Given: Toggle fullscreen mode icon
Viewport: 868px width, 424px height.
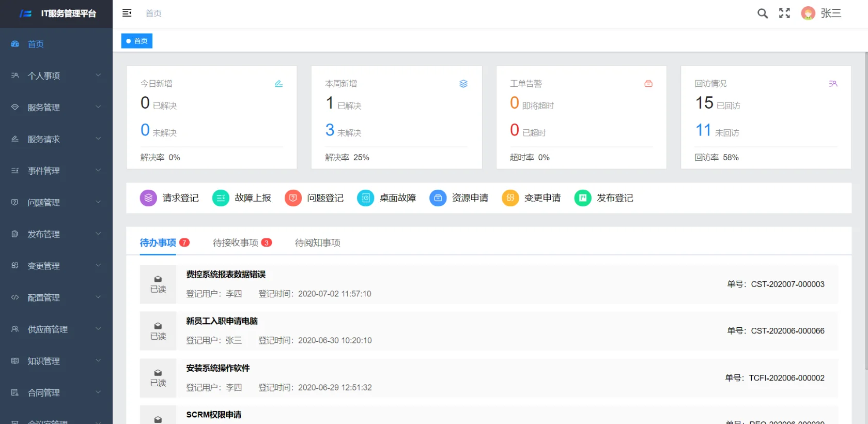Looking at the screenshot, I should [x=784, y=13].
